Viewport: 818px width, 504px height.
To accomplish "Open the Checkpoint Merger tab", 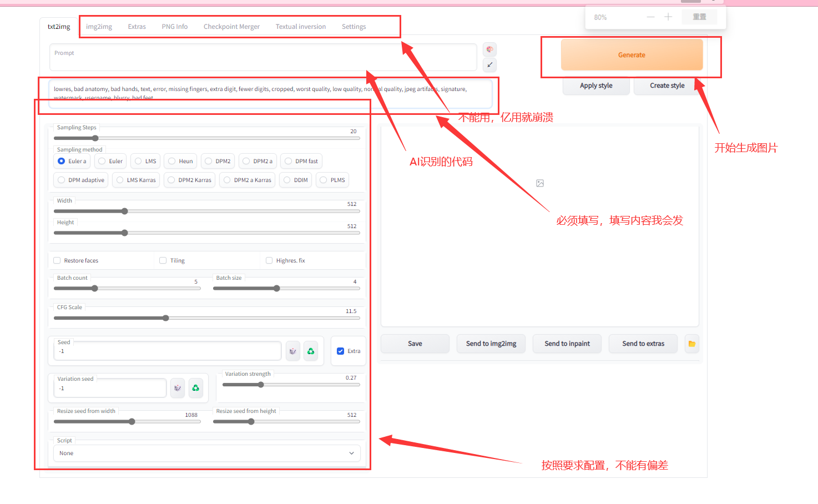I will click(x=231, y=27).
